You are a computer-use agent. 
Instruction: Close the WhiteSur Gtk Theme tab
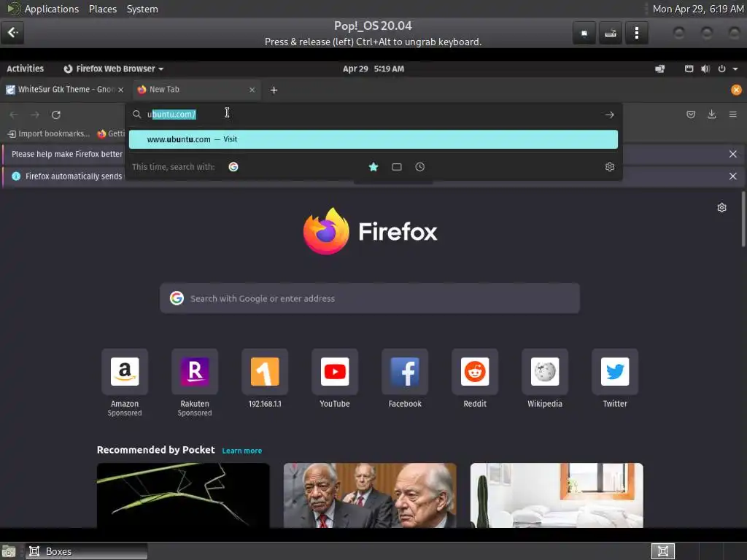tap(120, 90)
